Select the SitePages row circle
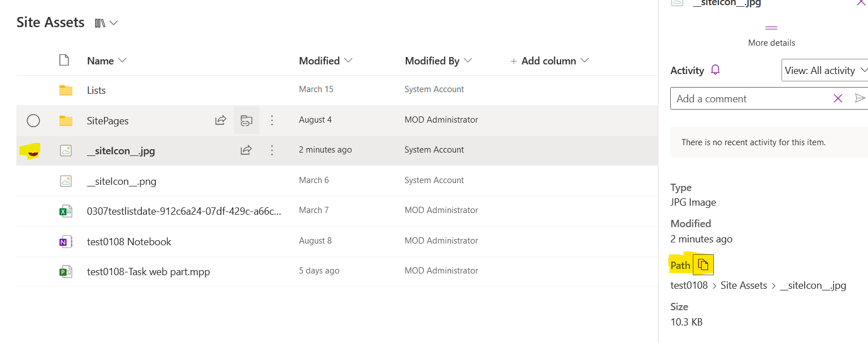This screenshot has width=868, height=343. (x=33, y=120)
